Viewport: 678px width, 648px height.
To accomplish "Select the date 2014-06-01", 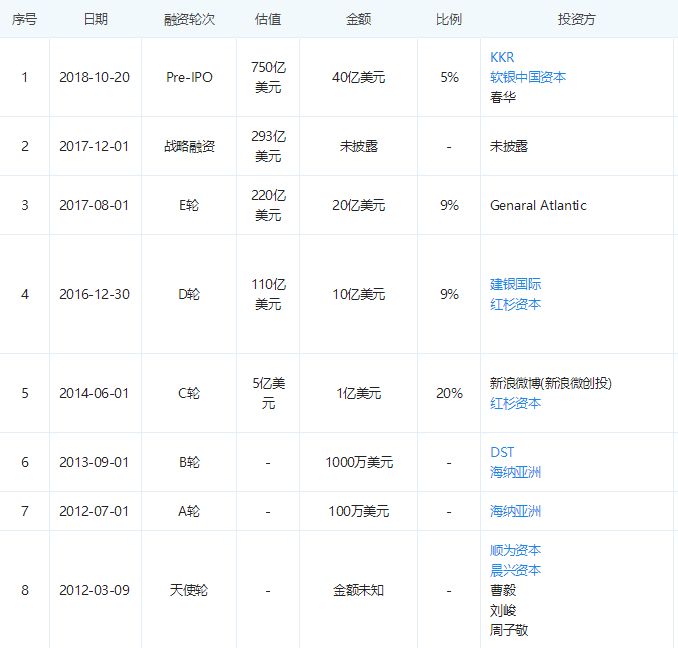I will point(94,393).
